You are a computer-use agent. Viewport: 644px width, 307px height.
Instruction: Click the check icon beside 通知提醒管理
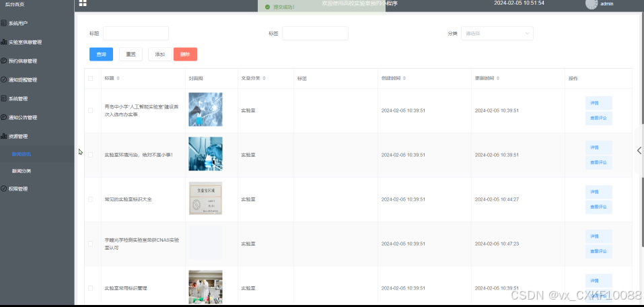(3, 79)
